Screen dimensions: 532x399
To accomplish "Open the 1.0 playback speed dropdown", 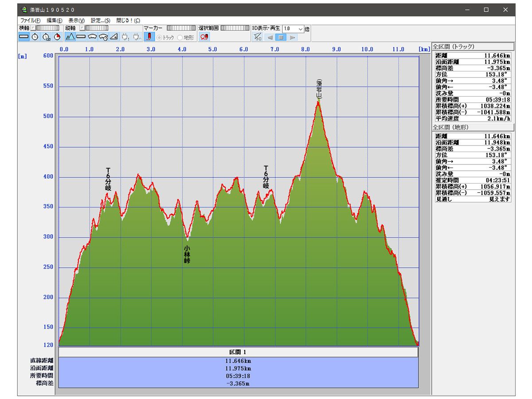I will pos(301,28).
